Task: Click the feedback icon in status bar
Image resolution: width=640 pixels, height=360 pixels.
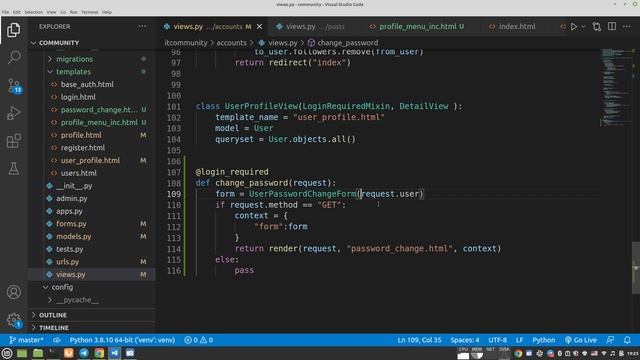Action: 610,340
